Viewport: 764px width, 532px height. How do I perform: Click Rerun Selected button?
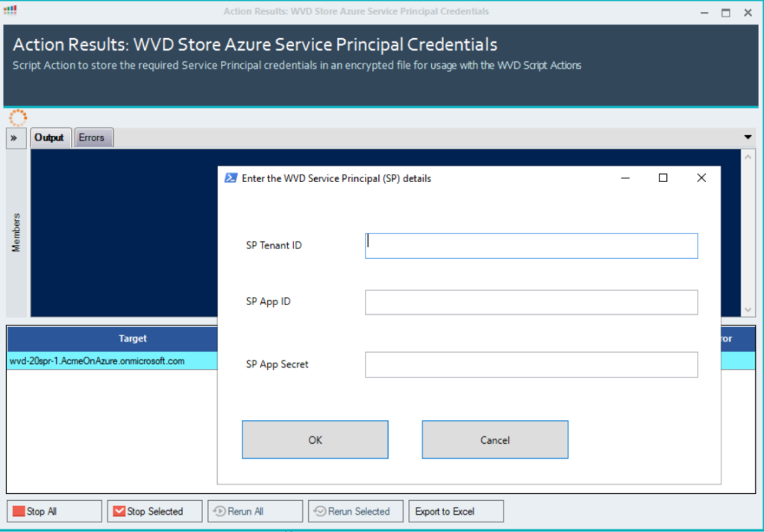(356, 511)
